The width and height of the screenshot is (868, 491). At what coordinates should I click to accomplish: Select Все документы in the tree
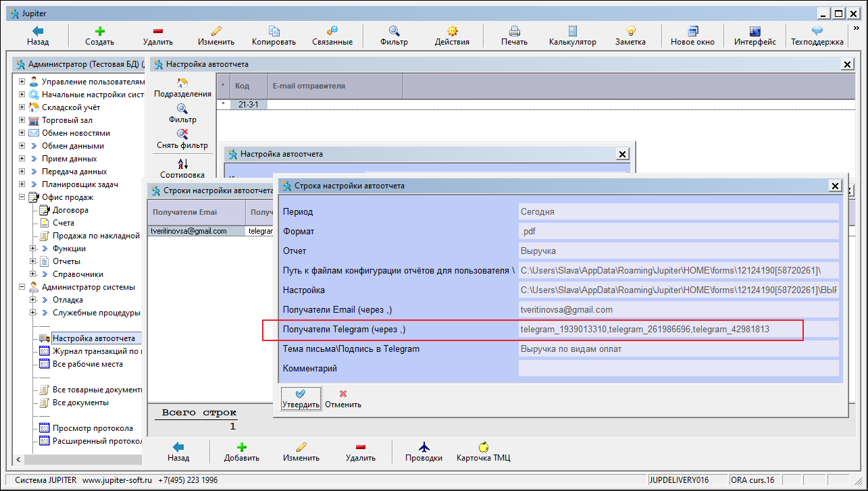click(x=80, y=403)
